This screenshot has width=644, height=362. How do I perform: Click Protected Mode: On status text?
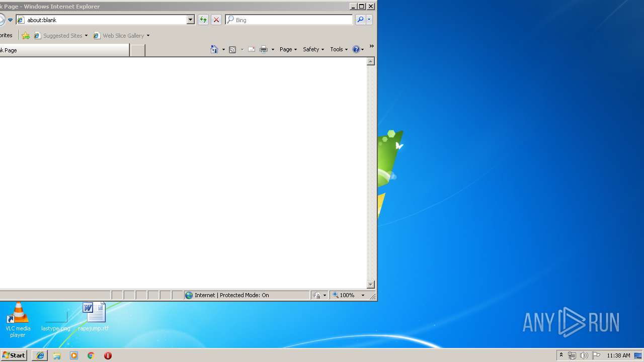pos(244,295)
